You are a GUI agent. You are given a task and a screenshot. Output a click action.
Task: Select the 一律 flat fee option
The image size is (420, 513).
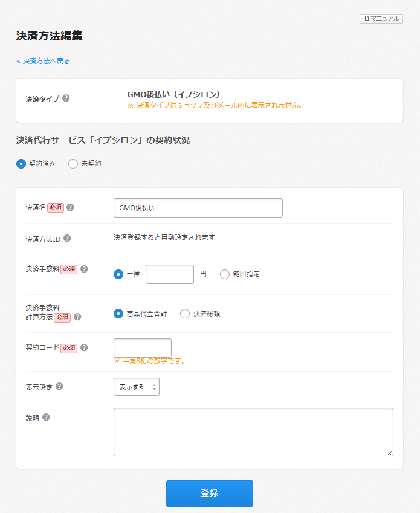click(118, 274)
